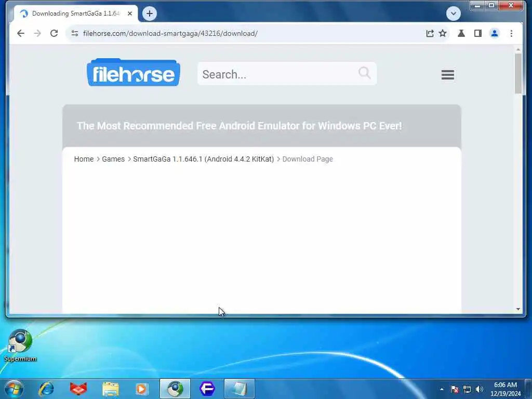The image size is (532, 399).
Task: Reload the FileHorse page
Action: point(54,33)
